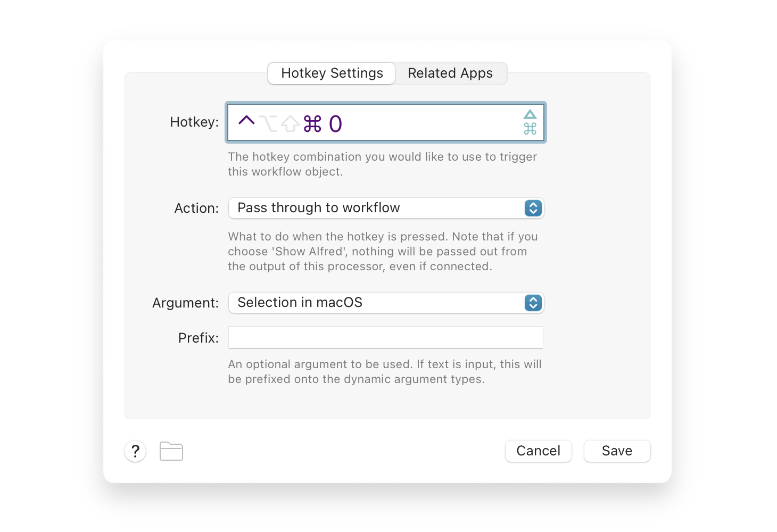The image size is (777, 532).
Task: Switch to the Related Apps tab
Action: point(450,73)
